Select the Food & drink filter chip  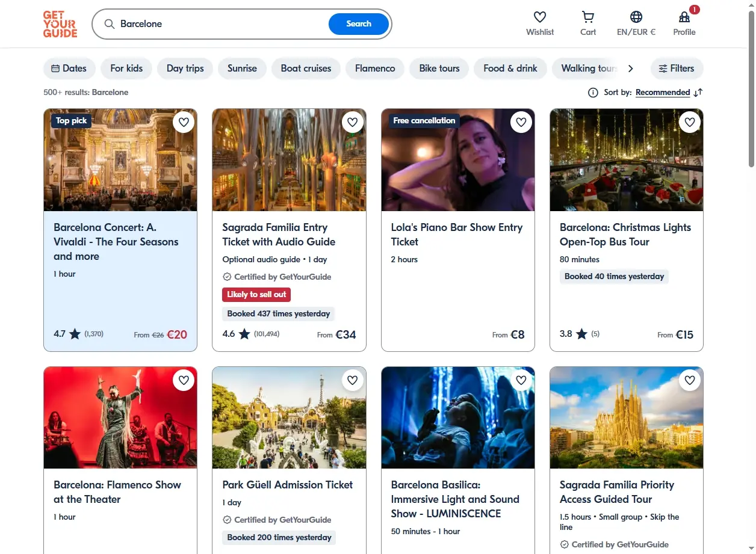pos(510,69)
